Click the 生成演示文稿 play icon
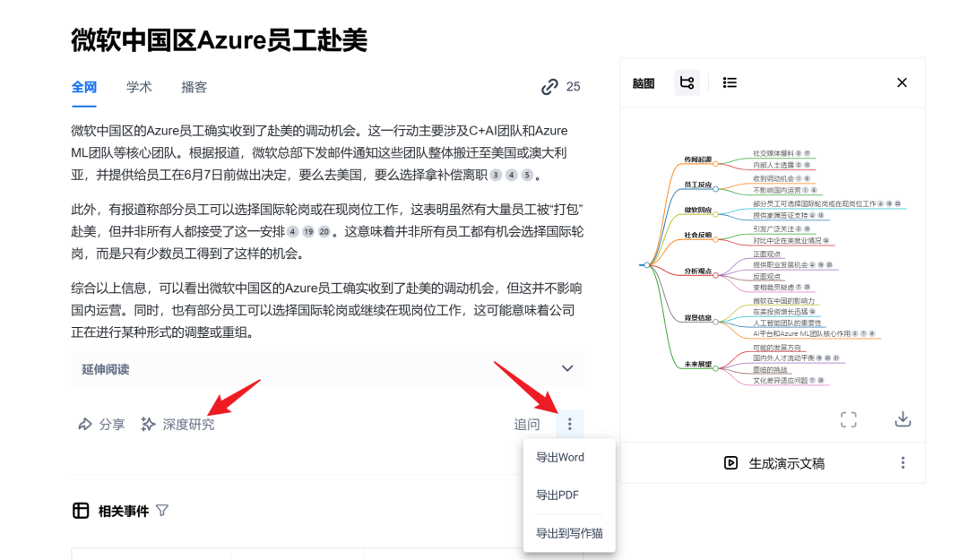This screenshot has height=560, width=968. pos(731,463)
